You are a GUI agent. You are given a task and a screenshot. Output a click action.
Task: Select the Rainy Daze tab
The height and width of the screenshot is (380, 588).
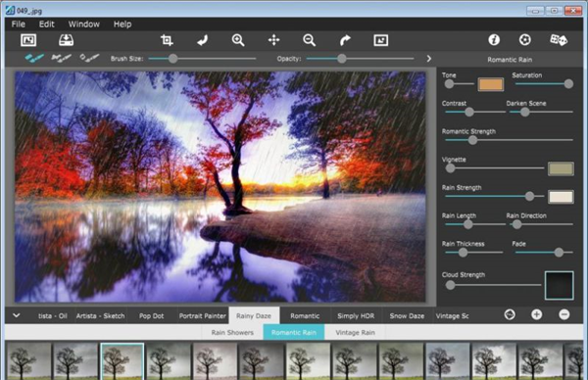[x=254, y=316]
